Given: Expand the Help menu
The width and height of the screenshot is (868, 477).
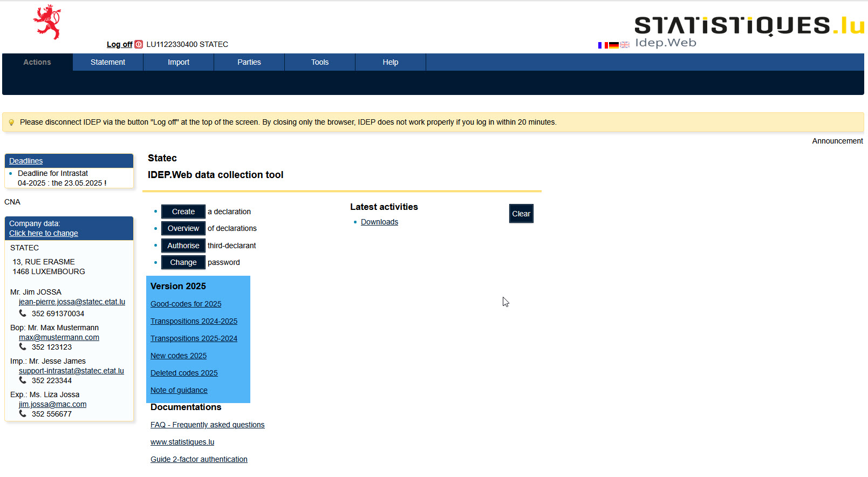Looking at the screenshot, I should coord(391,62).
